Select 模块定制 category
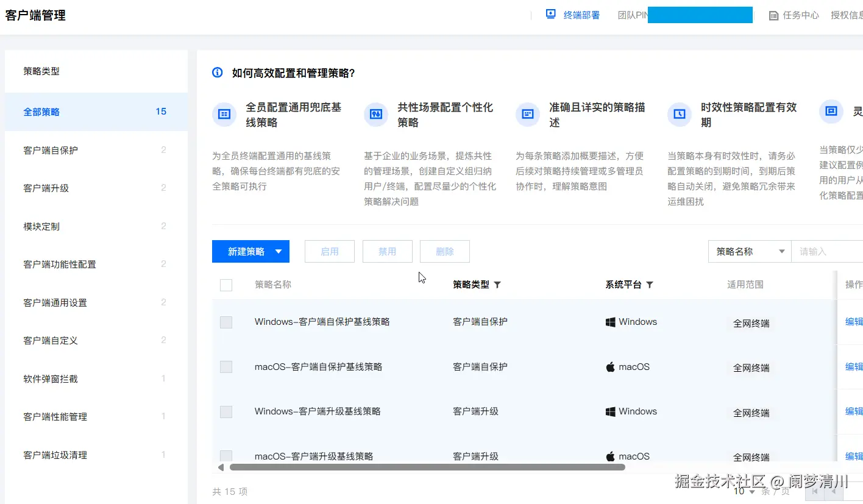Image resolution: width=863 pixels, height=504 pixels. point(96,226)
